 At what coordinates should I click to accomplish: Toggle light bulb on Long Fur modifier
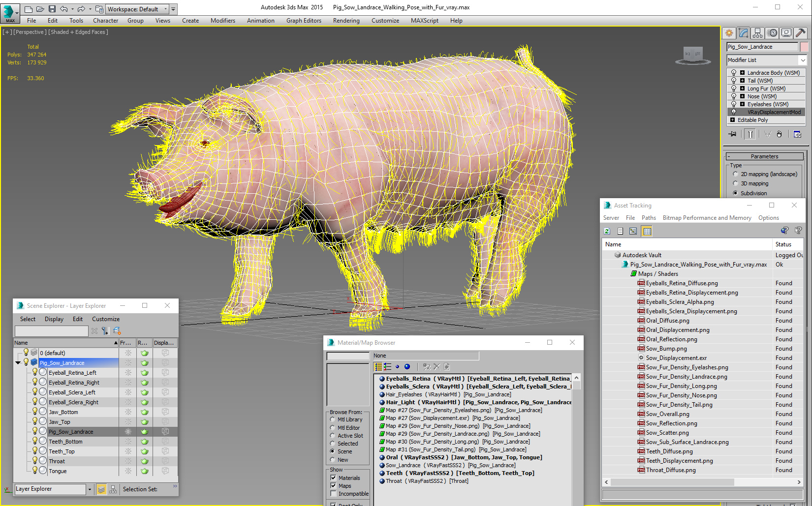tap(734, 89)
